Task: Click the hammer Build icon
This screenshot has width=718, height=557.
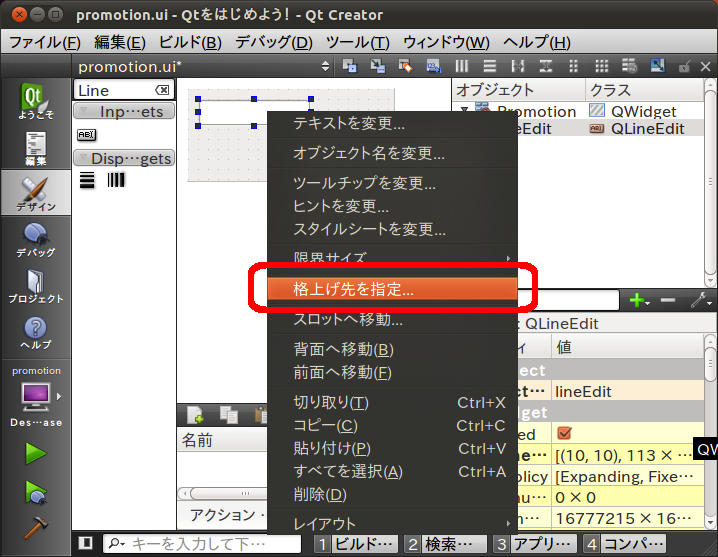Action: (x=36, y=527)
